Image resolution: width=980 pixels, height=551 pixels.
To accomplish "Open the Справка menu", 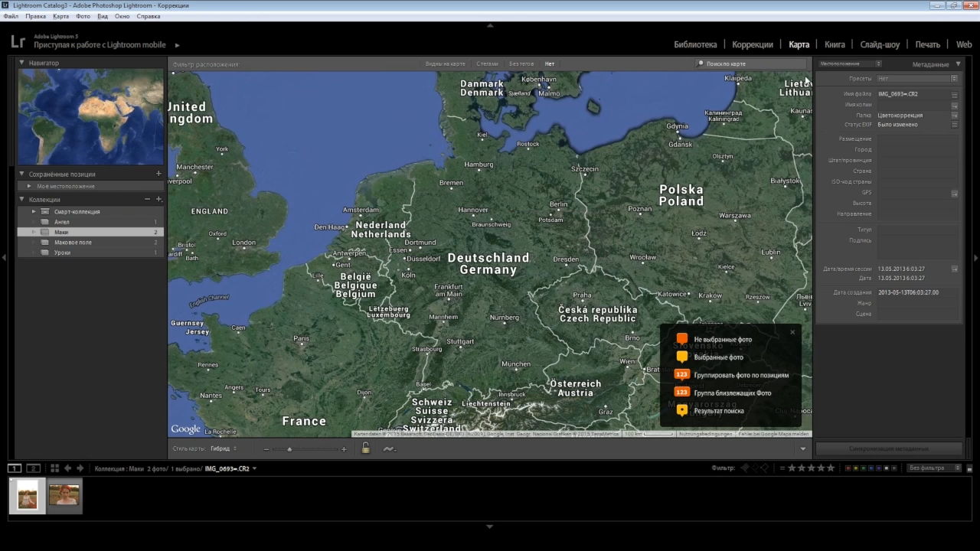I will click(x=149, y=16).
